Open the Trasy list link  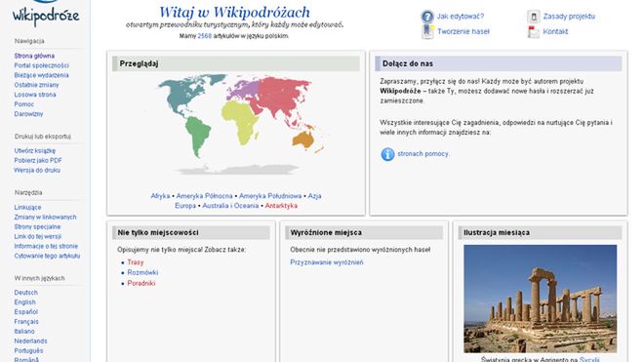pyautogui.click(x=136, y=262)
